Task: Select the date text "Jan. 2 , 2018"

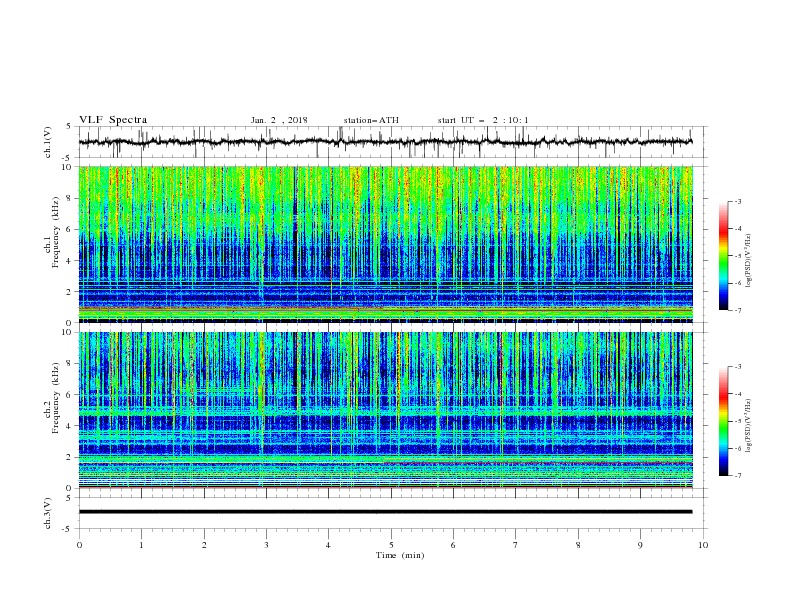Action: [279, 120]
